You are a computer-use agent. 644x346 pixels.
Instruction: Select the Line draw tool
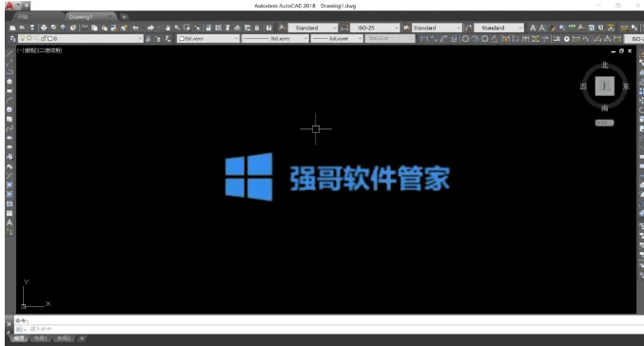coord(10,53)
